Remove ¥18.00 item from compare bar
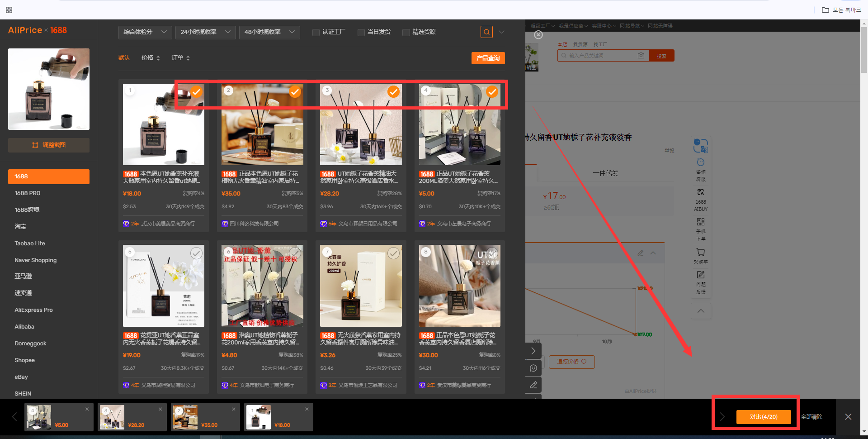 pyautogui.click(x=307, y=409)
